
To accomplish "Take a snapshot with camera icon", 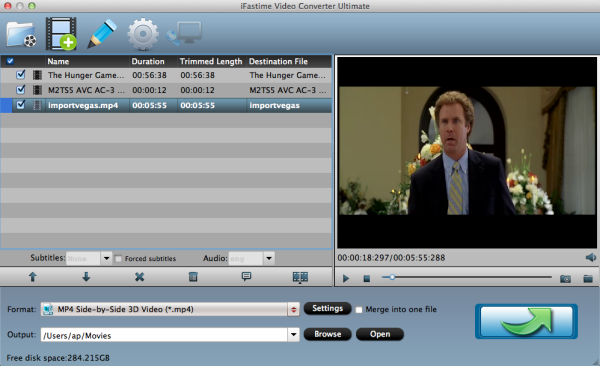I will click(x=565, y=279).
